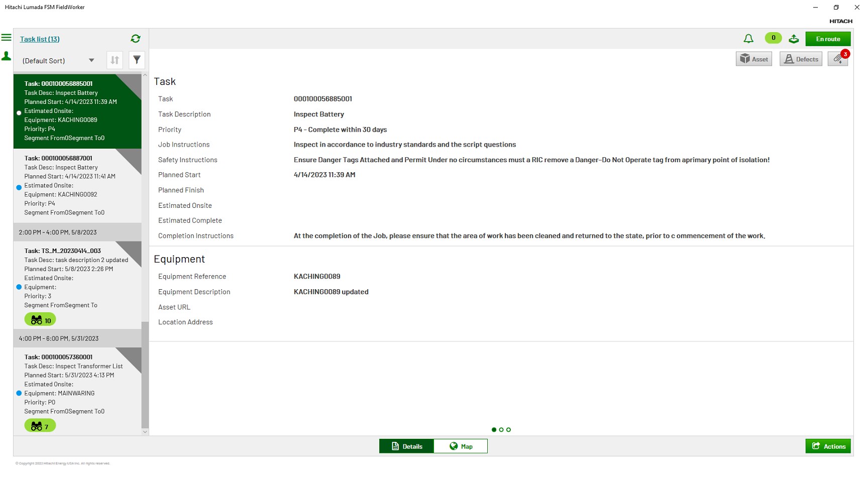Click the Task list (13) link
Image resolution: width=868 pixels, height=488 pixels.
point(40,39)
